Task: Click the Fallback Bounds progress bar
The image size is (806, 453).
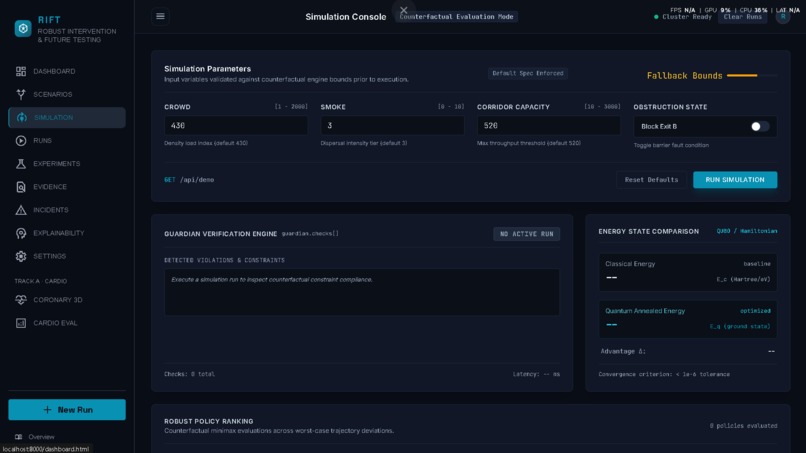Action: 752,76
